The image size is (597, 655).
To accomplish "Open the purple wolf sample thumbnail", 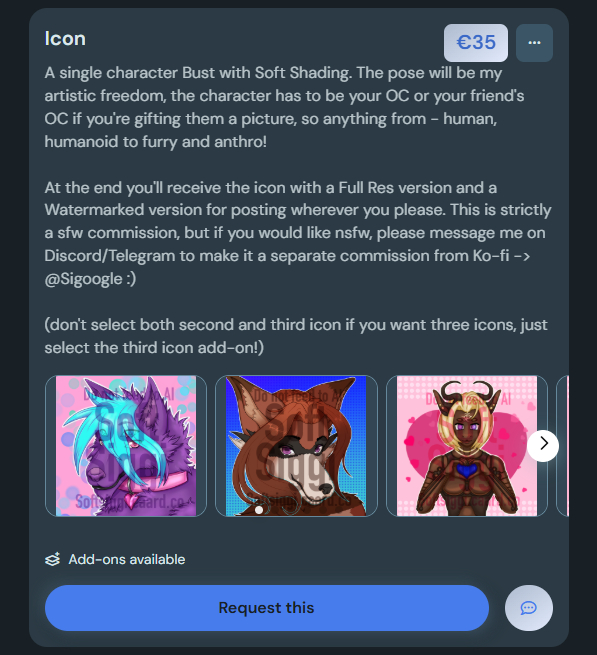I will 126,446.
